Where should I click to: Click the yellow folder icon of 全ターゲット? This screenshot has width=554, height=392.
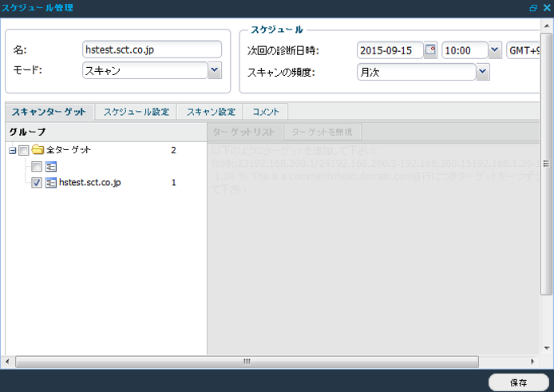(38, 150)
